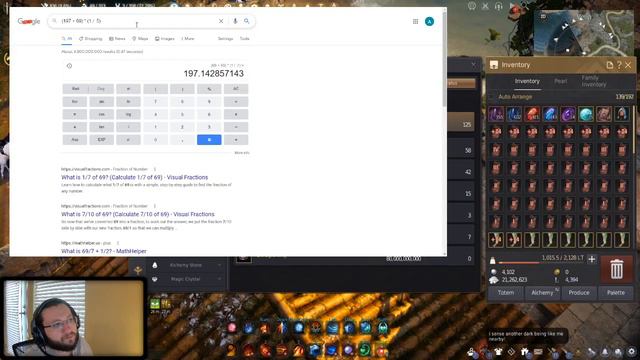Open options menu for first visualfractions result

pos(155,169)
